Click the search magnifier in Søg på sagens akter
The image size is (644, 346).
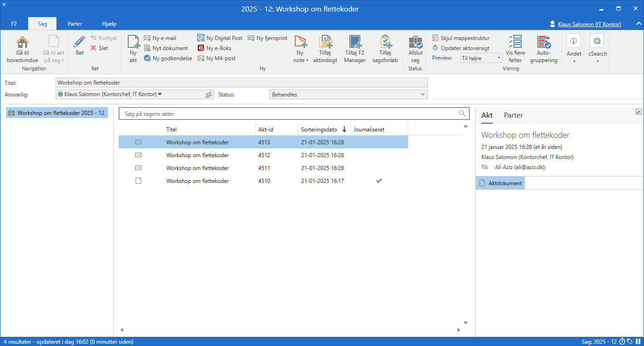point(462,113)
